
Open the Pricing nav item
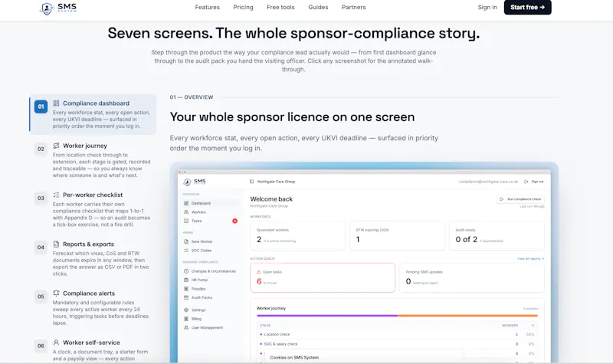coord(243,8)
